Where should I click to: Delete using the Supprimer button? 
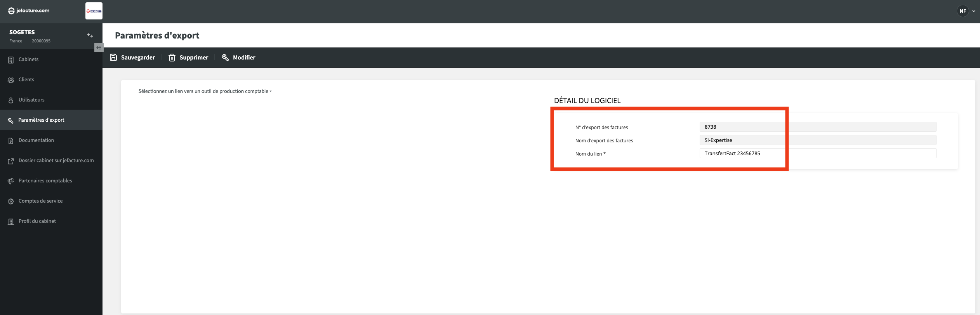pyautogui.click(x=188, y=58)
